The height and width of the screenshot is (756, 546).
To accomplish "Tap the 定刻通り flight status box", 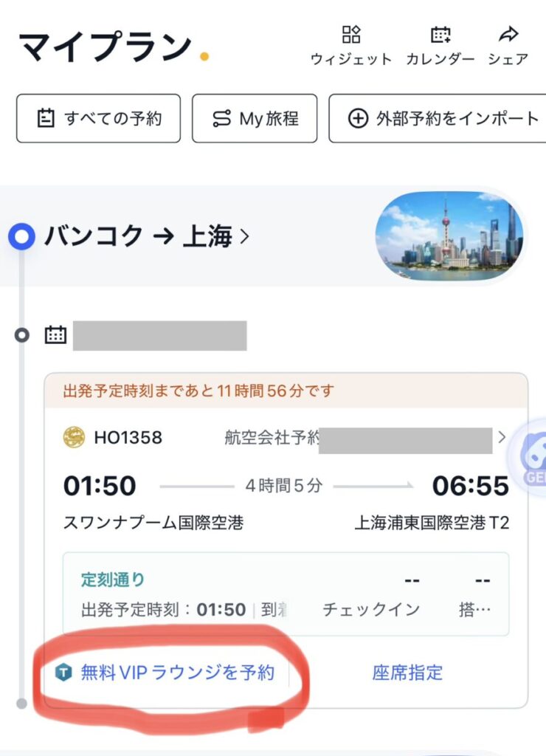I will click(x=286, y=594).
